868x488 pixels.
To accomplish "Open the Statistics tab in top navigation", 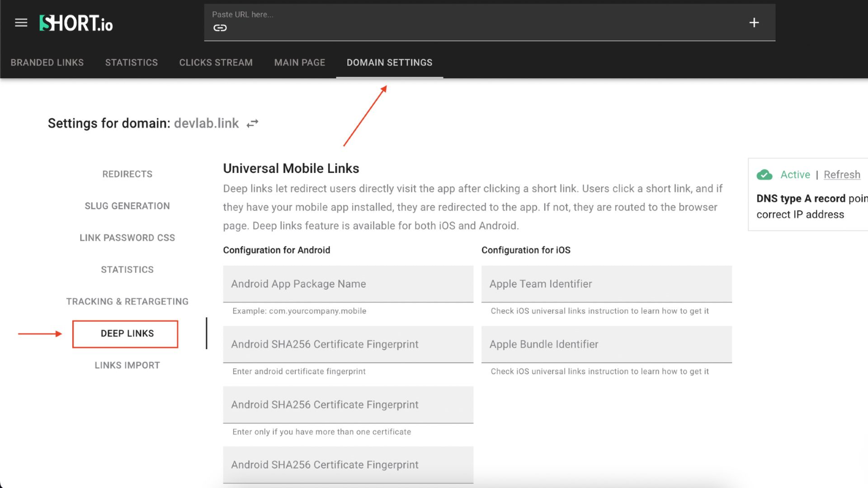I will coord(131,62).
